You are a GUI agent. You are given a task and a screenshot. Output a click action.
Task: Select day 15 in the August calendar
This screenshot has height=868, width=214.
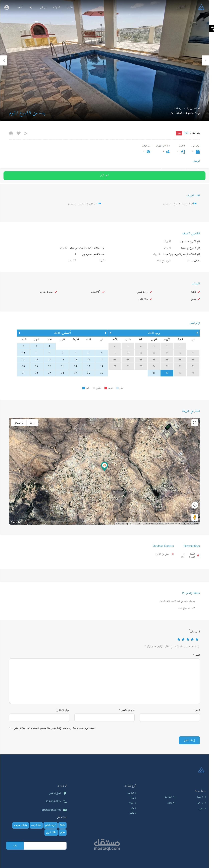49,360
